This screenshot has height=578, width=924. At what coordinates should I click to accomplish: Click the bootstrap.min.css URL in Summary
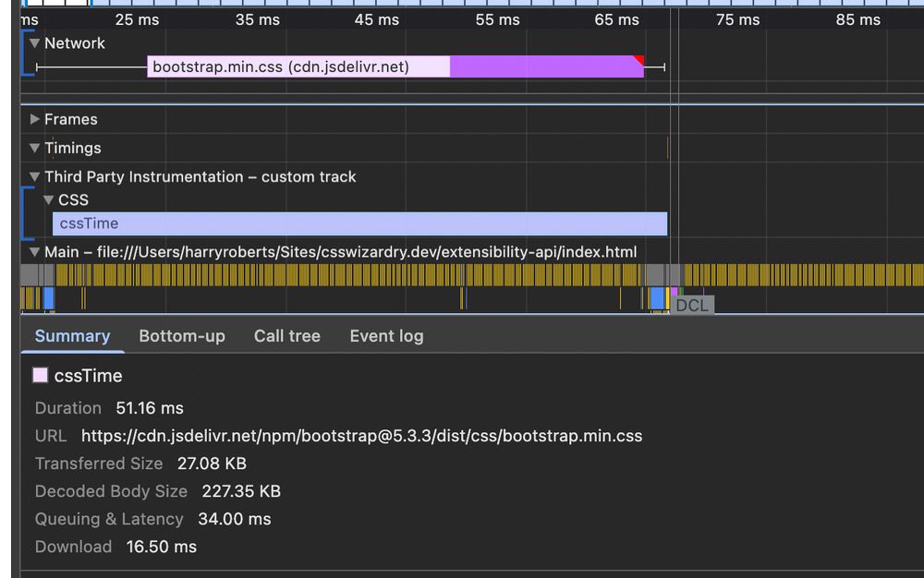(362, 436)
